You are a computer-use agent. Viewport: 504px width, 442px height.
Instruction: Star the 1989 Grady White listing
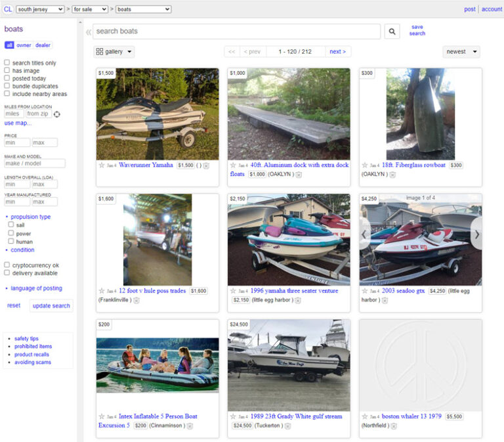pos(233,416)
